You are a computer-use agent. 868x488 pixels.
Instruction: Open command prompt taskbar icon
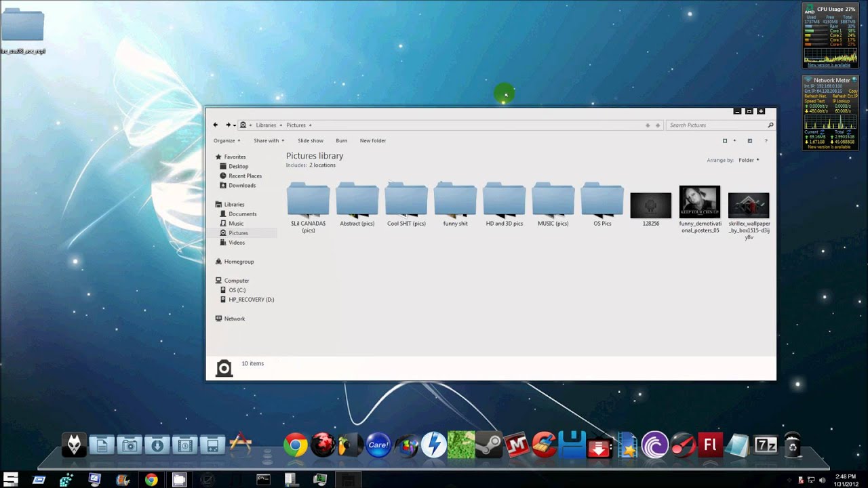pyautogui.click(x=263, y=480)
